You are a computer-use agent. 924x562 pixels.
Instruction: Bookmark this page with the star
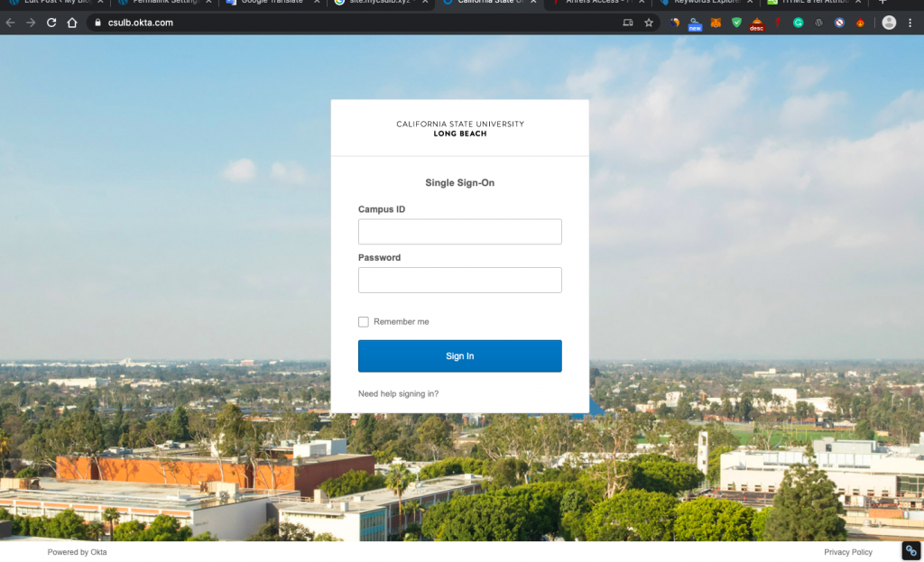pyautogui.click(x=649, y=23)
